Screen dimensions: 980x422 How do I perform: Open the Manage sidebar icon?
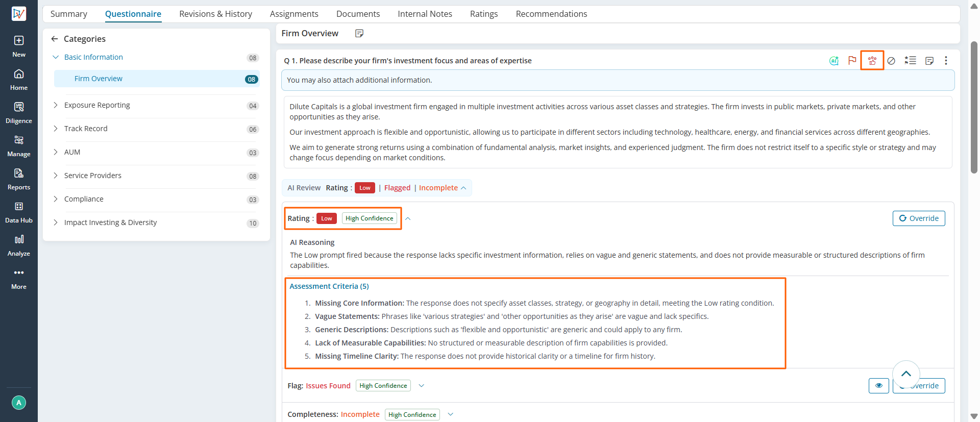coord(19,145)
